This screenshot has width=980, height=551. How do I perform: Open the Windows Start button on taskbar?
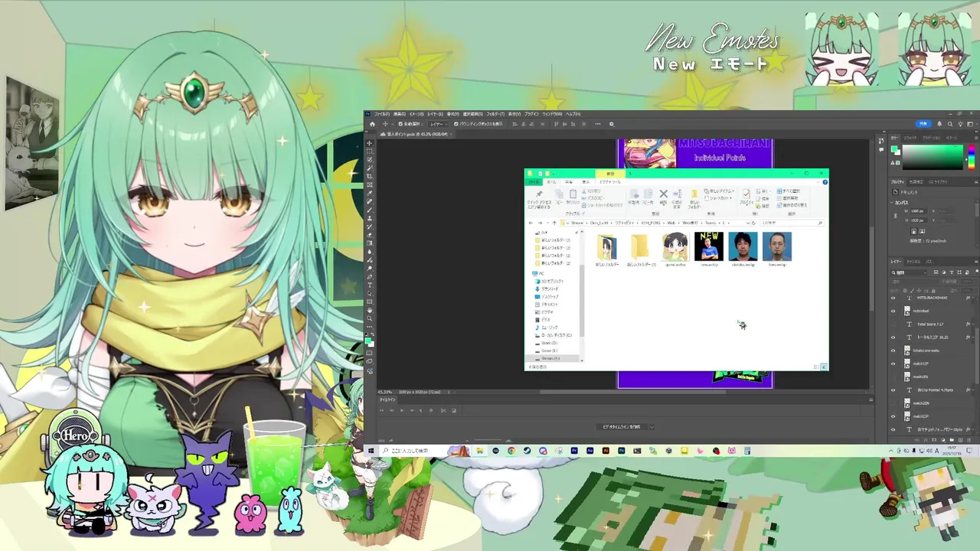click(x=371, y=451)
